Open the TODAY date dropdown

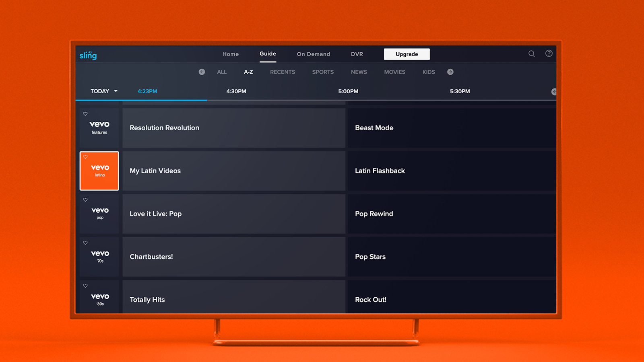click(103, 91)
